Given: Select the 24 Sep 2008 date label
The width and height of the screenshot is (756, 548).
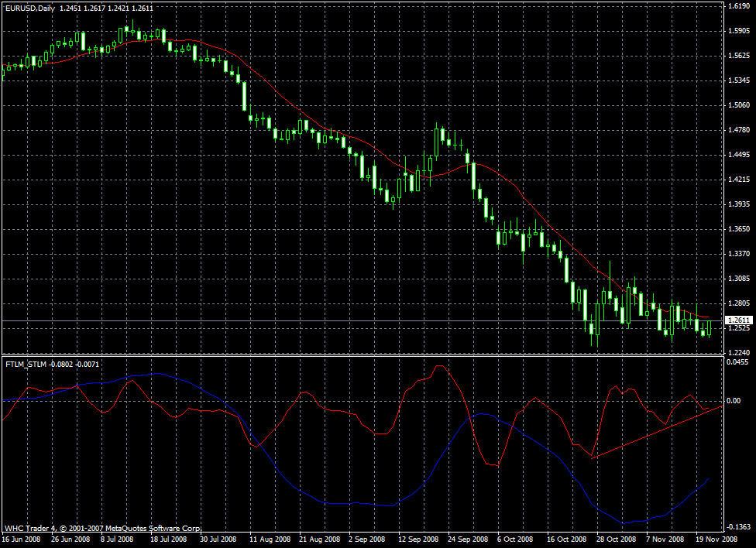Looking at the screenshot, I should coord(469,539).
